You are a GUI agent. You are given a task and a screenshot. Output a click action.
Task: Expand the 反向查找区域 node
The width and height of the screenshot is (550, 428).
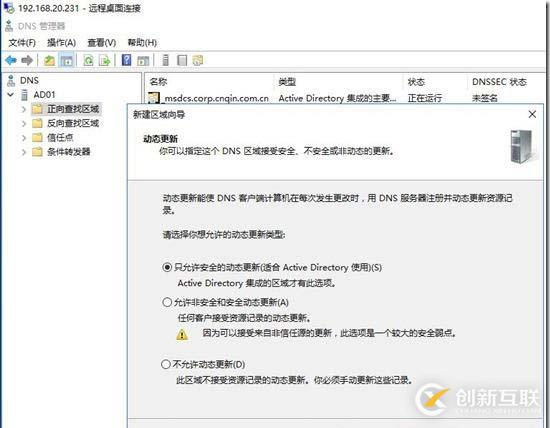tap(24, 123)
